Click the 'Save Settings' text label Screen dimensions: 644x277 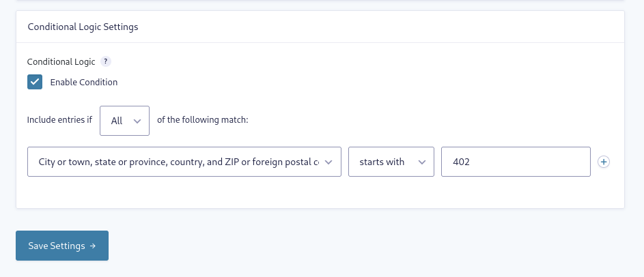click(57, 246)
